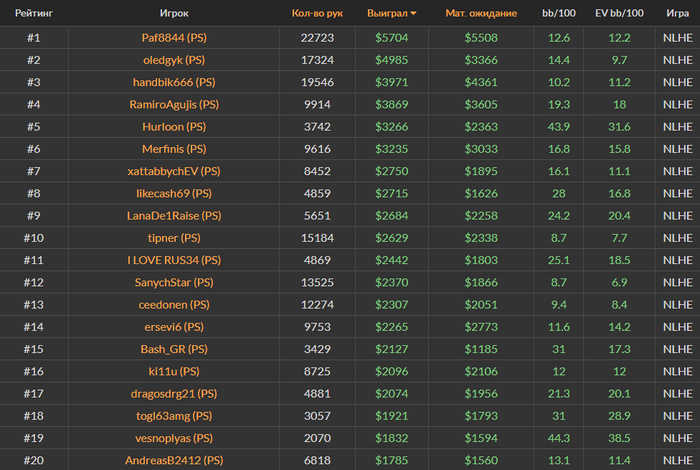The image size is (700, 470).
Task: View Hurloon (PS) player stats
Action: (x=174, y=127)
